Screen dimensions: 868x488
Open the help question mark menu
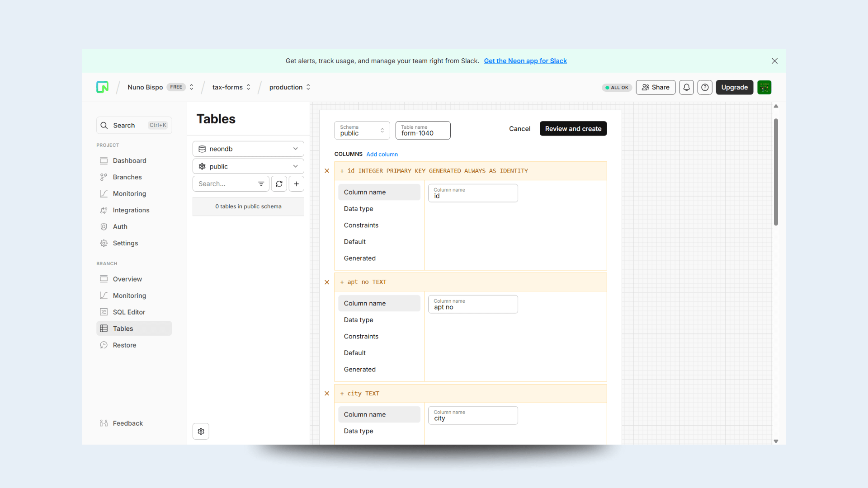pyautogui.click(x=705, y=87)
